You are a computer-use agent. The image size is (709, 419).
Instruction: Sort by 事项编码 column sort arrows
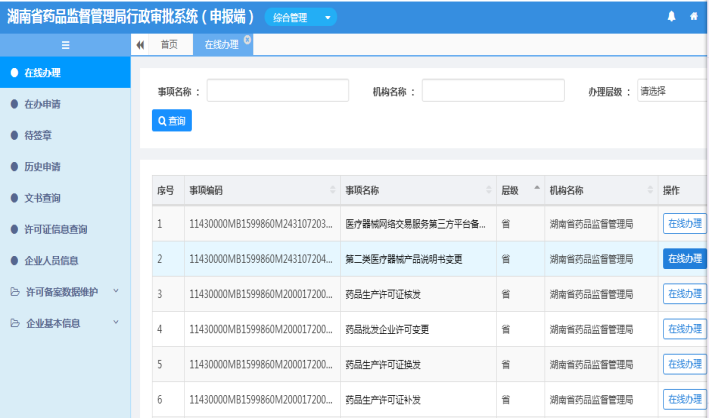pyautogui.click(x=332, y=190)
